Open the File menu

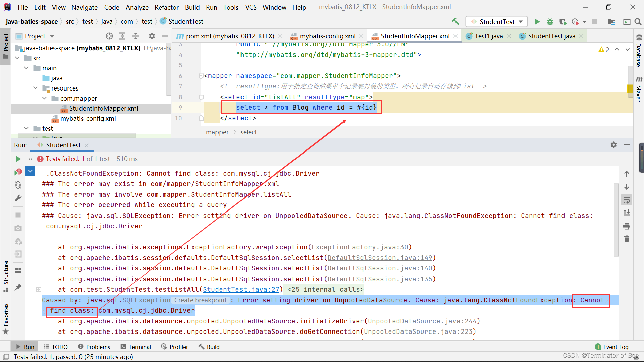click(x=23, y=7)
